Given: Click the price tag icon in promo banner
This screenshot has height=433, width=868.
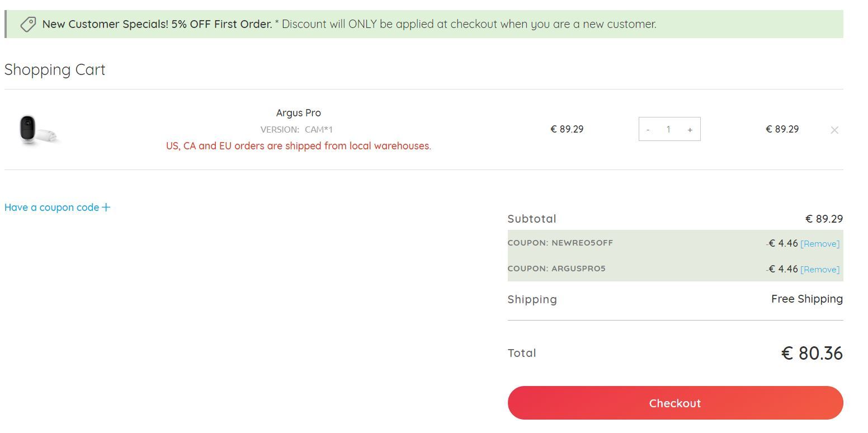Looking at the screenshot, I should [28, 24].
